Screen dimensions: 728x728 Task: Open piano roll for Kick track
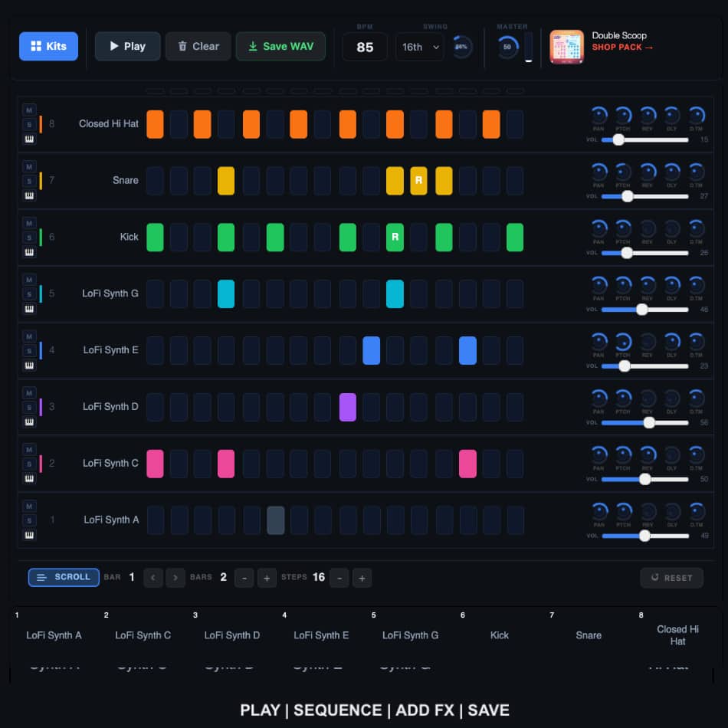click(29, 252)
